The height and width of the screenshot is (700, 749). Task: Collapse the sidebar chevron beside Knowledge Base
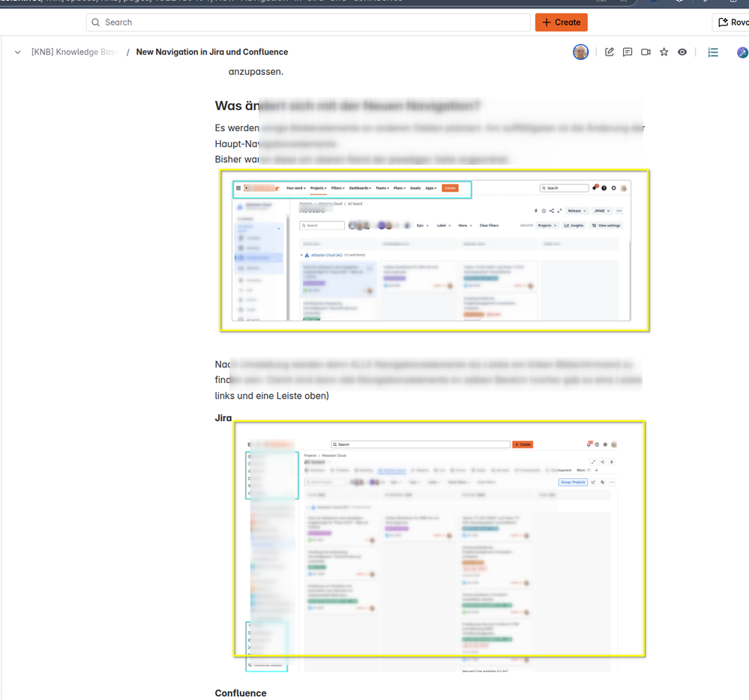[x=18, y=52]
